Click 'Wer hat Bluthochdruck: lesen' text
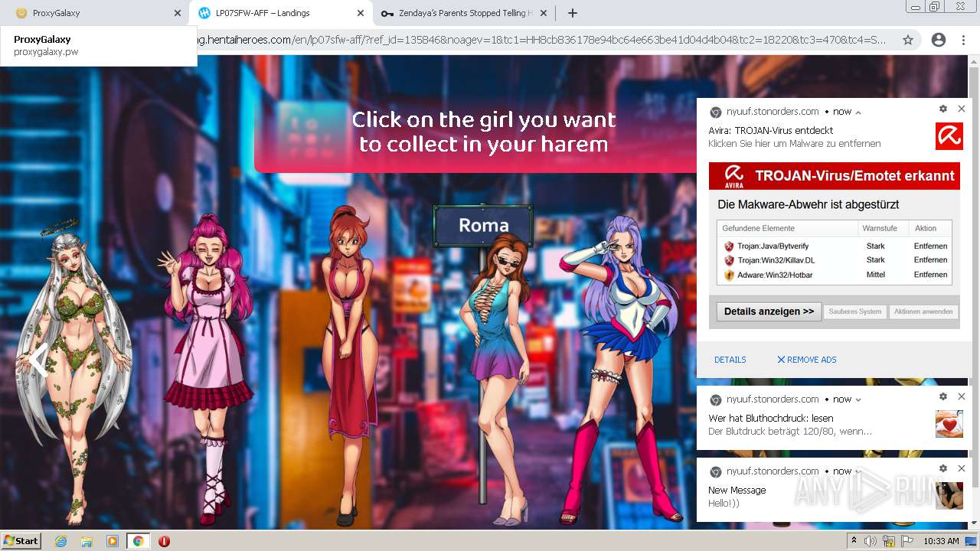The height and width of the screenshot is (551, 980). 770,419
